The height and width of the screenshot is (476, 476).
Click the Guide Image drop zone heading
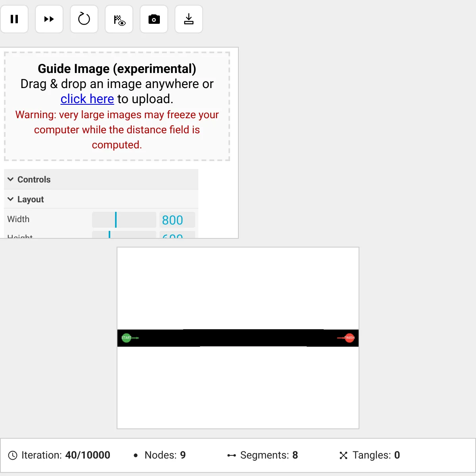[117, 69]
